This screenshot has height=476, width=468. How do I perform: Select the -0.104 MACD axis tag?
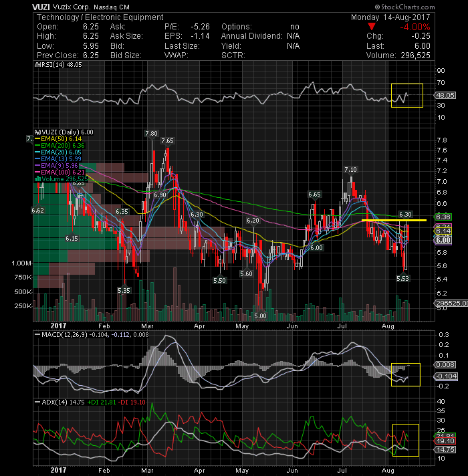click(446, 376)
